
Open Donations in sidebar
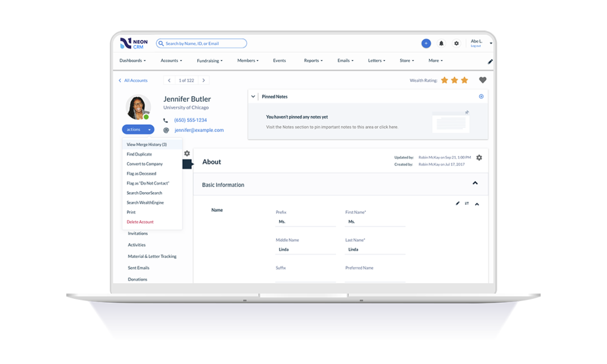138,279
